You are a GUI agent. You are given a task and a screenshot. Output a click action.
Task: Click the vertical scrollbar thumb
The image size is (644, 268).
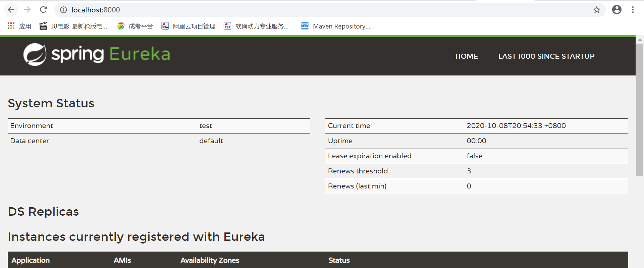[640, 109]
